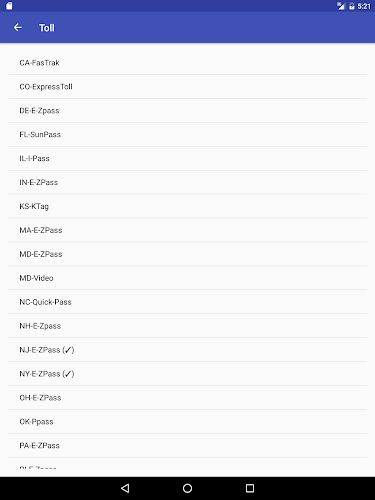This screenshot has height=500, width=375.
Task: Select the IL-I-Pass entry
Action: coord(187,158)
